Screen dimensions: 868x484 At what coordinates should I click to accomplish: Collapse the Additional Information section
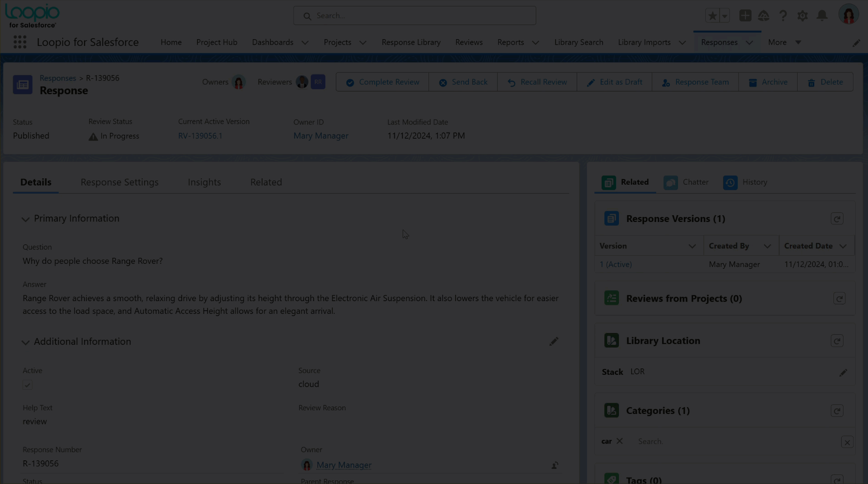click(25, 342)
